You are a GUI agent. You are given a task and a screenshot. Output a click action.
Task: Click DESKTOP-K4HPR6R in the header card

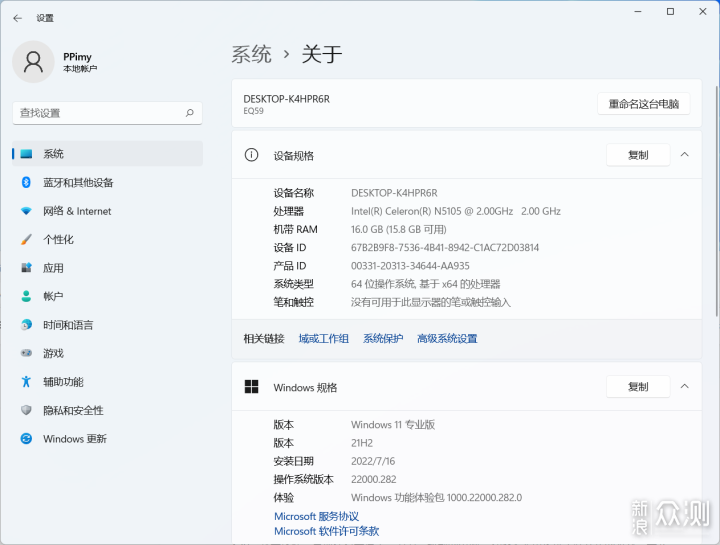click(287, 99)
